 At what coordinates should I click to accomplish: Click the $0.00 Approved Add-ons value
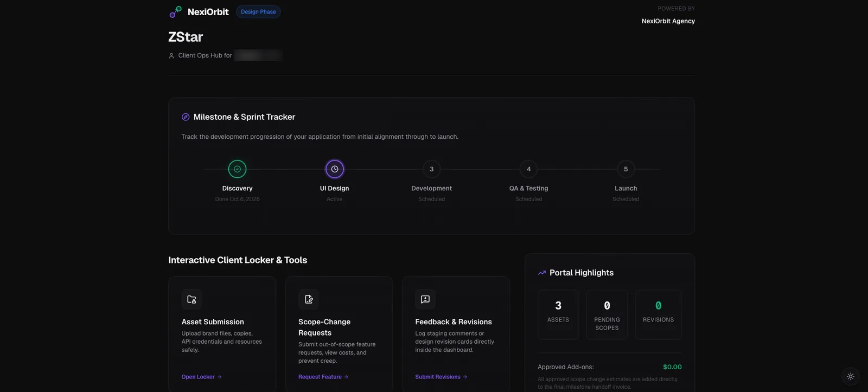pos(672,367)
